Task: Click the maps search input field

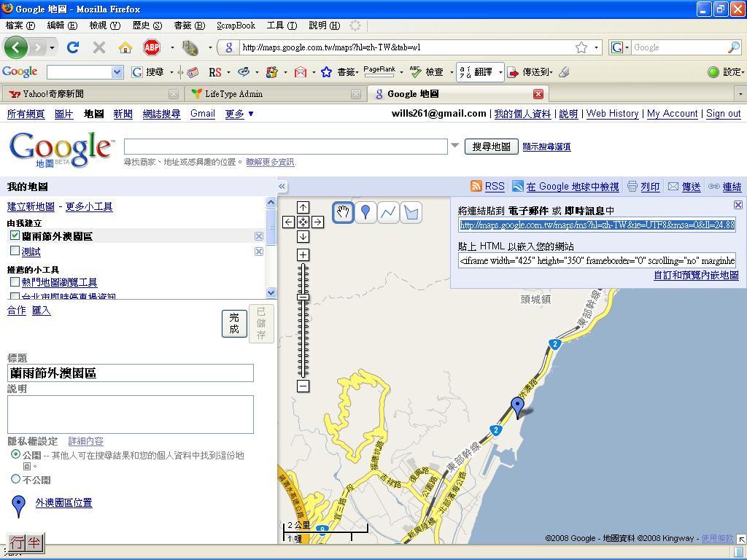Action: 286,146
